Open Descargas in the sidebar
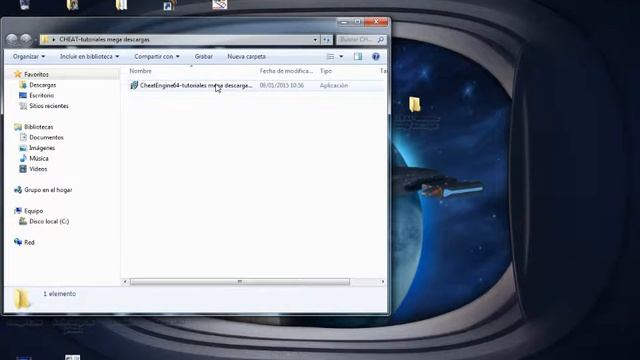The width and height of the screenshot is (640, 360). [42, 85]
